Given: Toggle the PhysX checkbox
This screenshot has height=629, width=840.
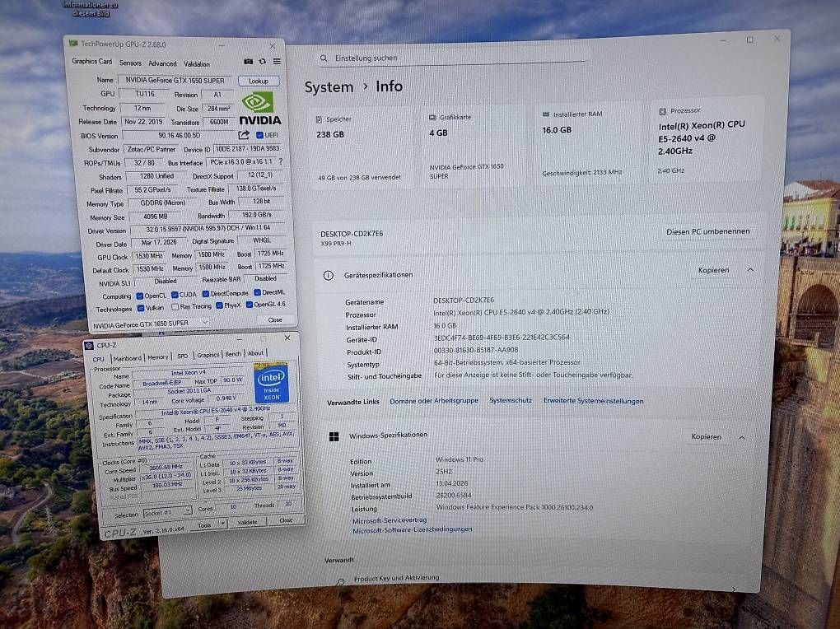Looking at the screenshot, I should (219, 305).
